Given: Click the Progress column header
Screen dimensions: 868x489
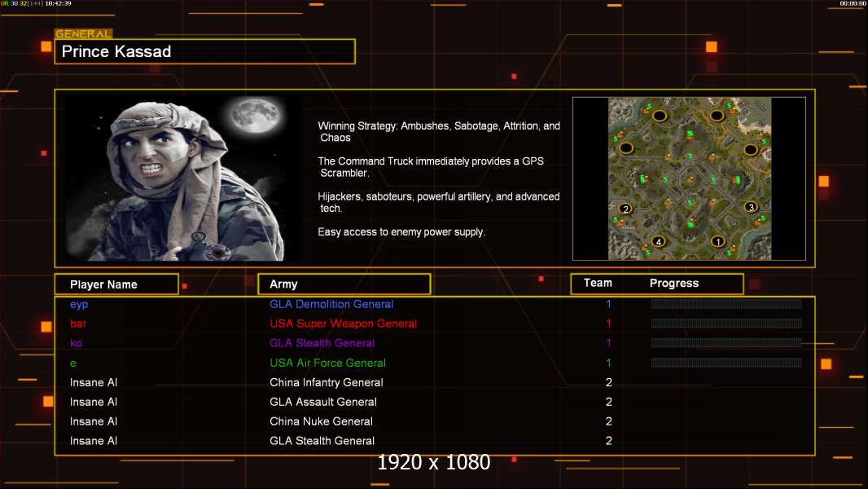Looking at the screenshot, I should pyautogui.click(x=674, y=284).
